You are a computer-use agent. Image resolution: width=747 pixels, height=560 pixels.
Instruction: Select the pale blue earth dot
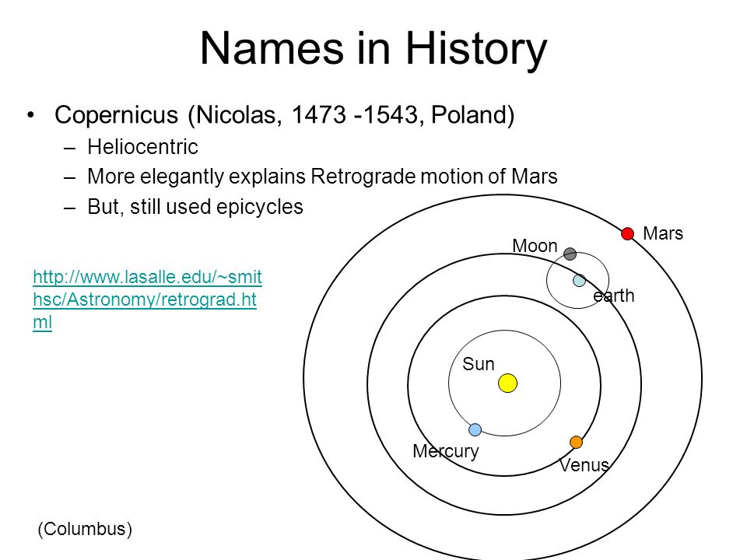(x=579, y=280)
